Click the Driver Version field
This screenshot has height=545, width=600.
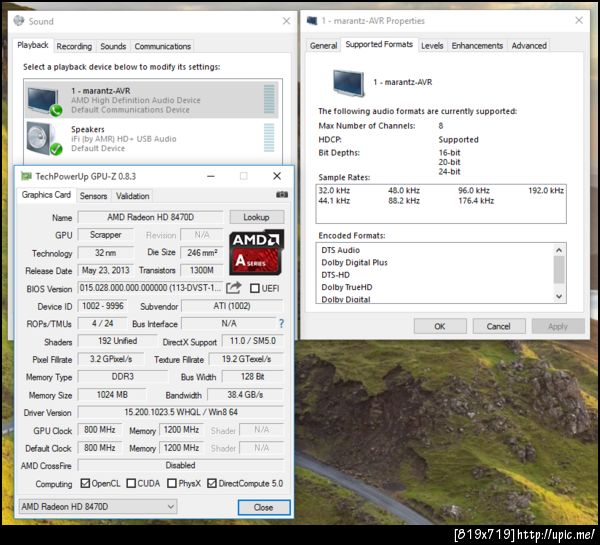pos(181,412)
